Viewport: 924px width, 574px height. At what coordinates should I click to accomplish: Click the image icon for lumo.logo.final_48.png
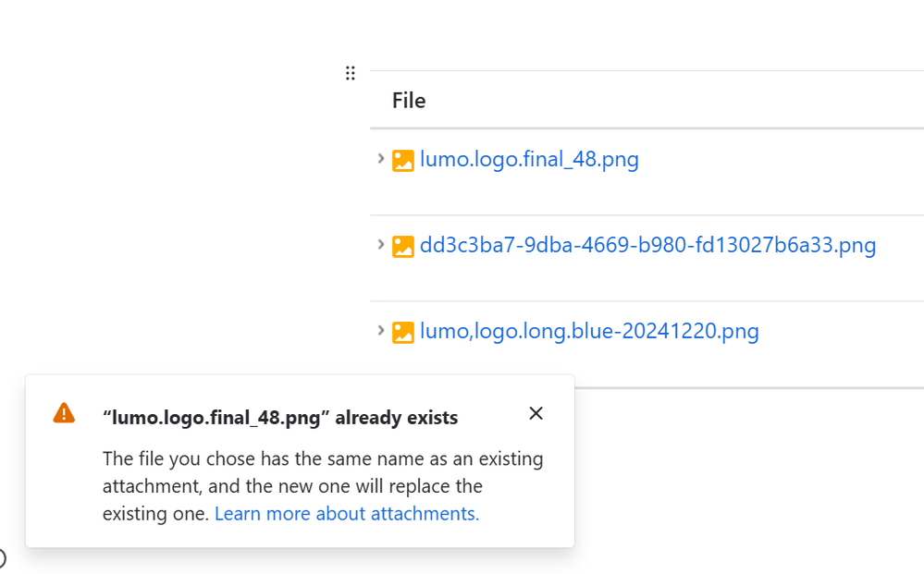tap(403, 161)
